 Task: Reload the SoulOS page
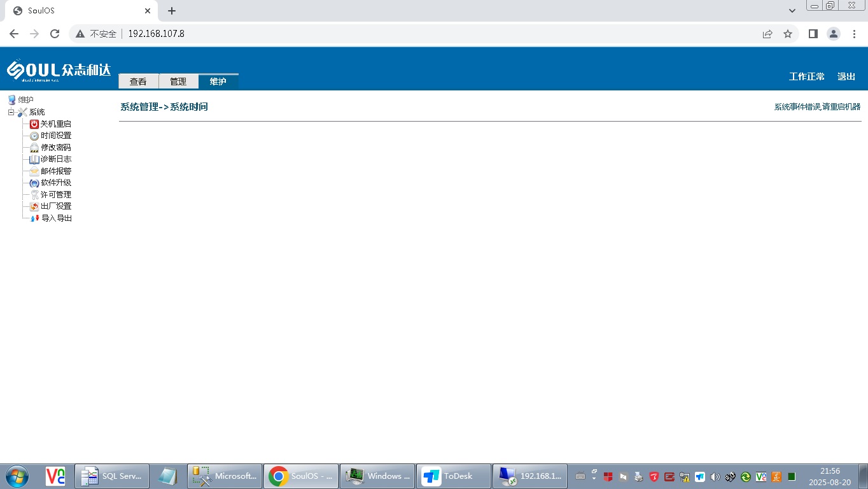55,34
